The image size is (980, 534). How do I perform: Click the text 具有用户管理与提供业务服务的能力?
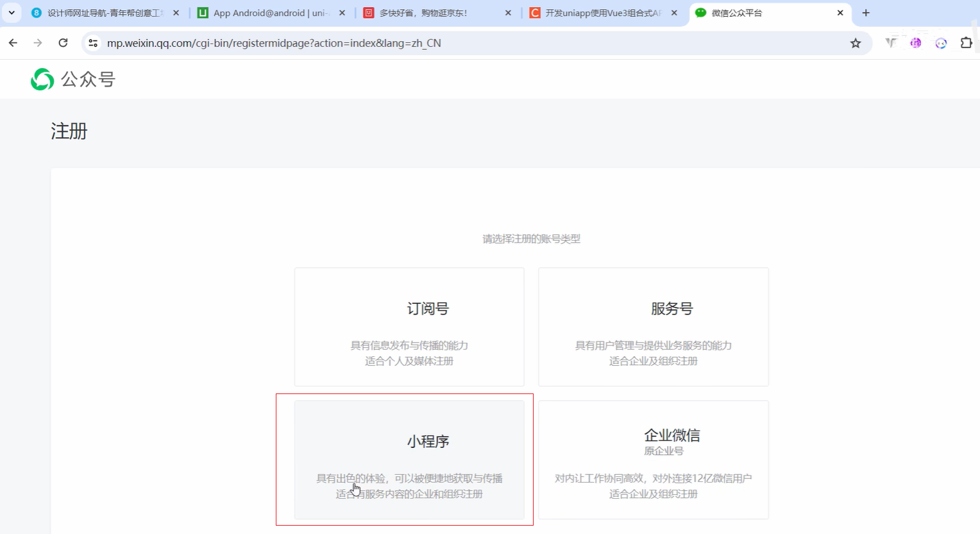click(x=654, y=345)
